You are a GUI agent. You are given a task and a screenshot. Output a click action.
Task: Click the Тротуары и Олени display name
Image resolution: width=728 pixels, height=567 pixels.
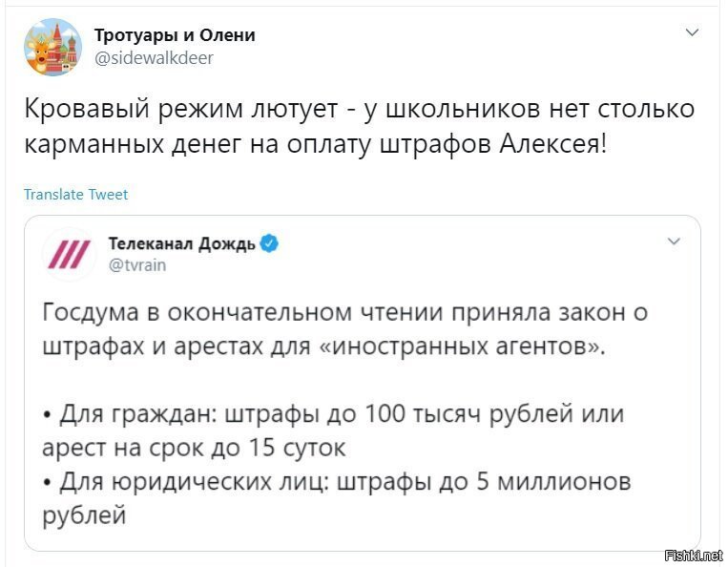(x=175, y=35)
